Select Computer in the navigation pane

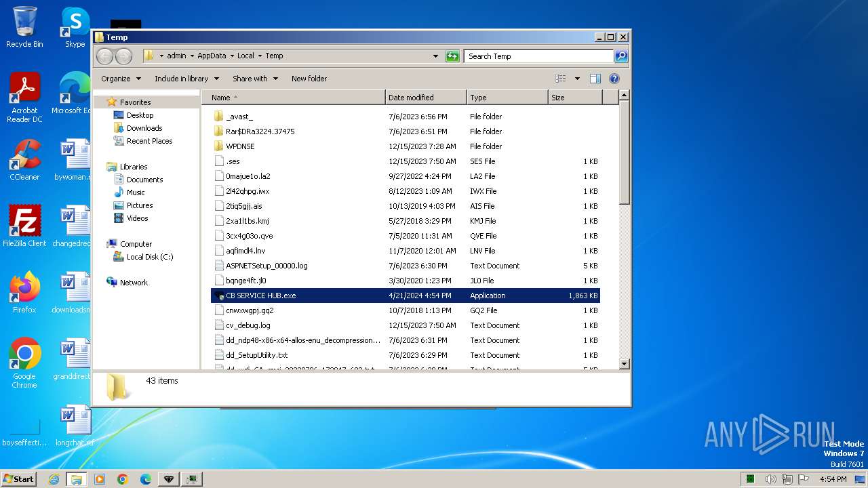tap(136, 244)
